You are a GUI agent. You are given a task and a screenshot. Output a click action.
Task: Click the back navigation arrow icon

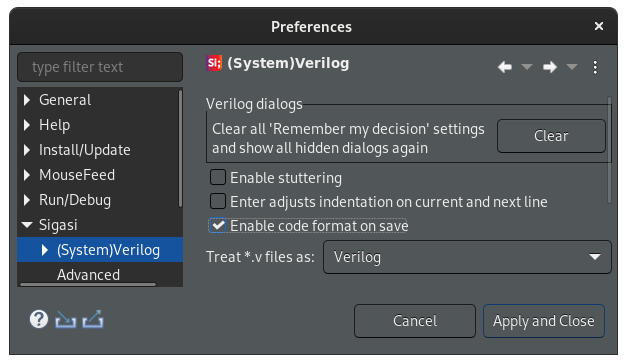[505, 67]
